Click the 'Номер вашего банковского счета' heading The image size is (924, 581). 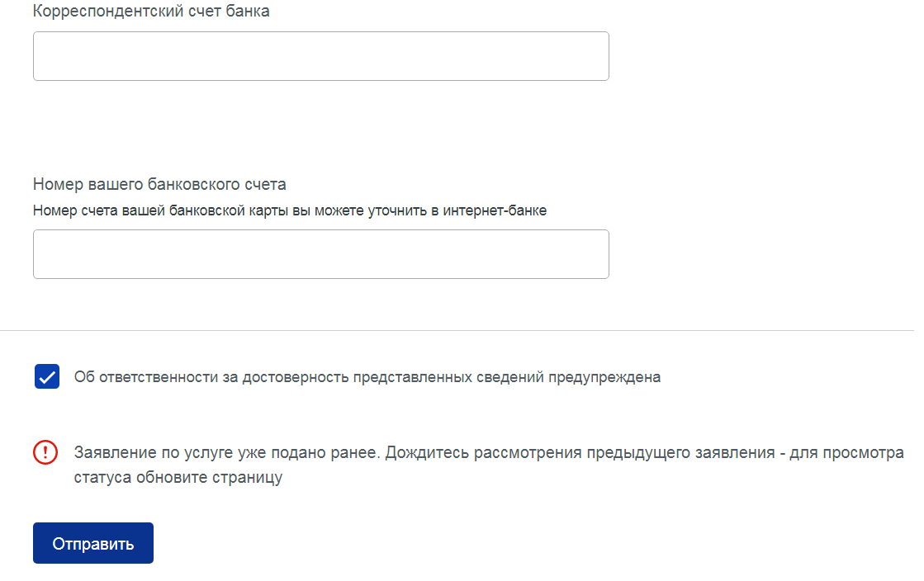(159, 184)
